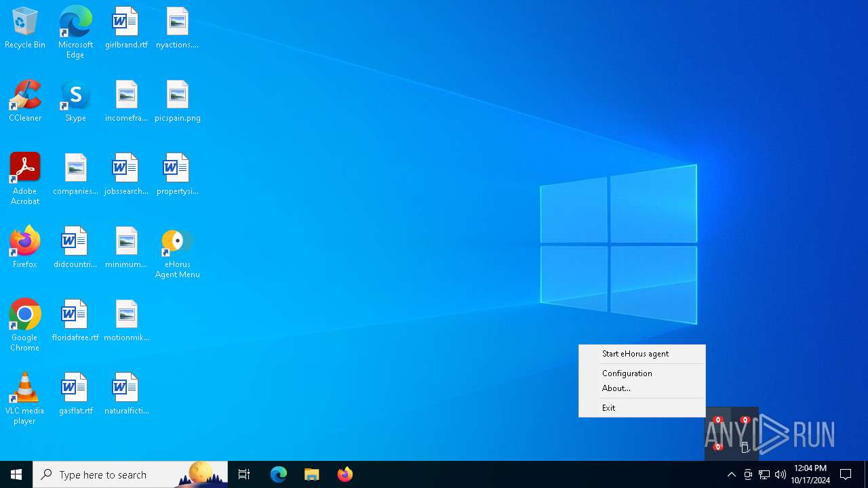
Task: Select VLC media player shortcut
Action: [25, 399]
